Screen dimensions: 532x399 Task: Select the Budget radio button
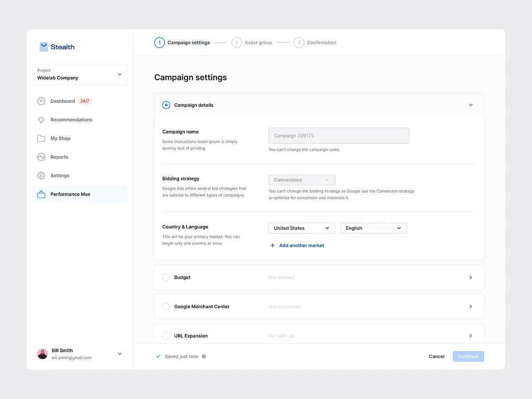click(166, 277)
